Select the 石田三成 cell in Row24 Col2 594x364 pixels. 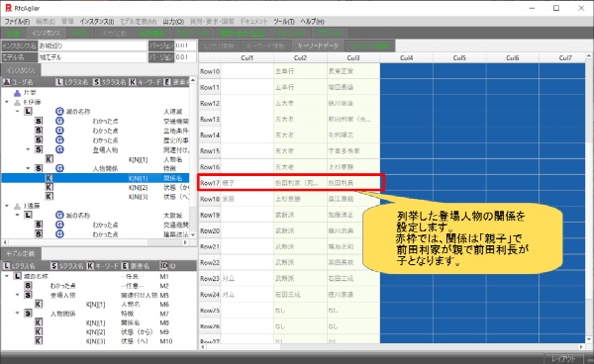tap(300, 295)
